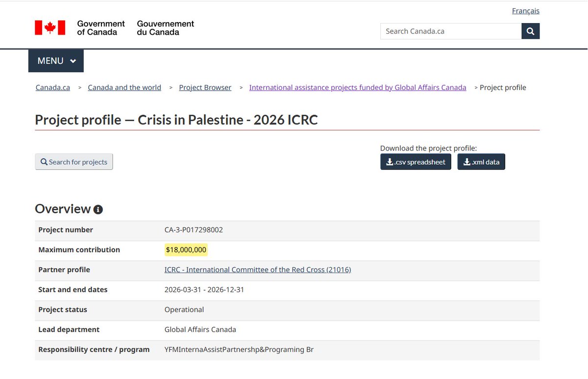Click Search for projects button
This screenshot has width=588, height=379.
(x=74, y=162)
